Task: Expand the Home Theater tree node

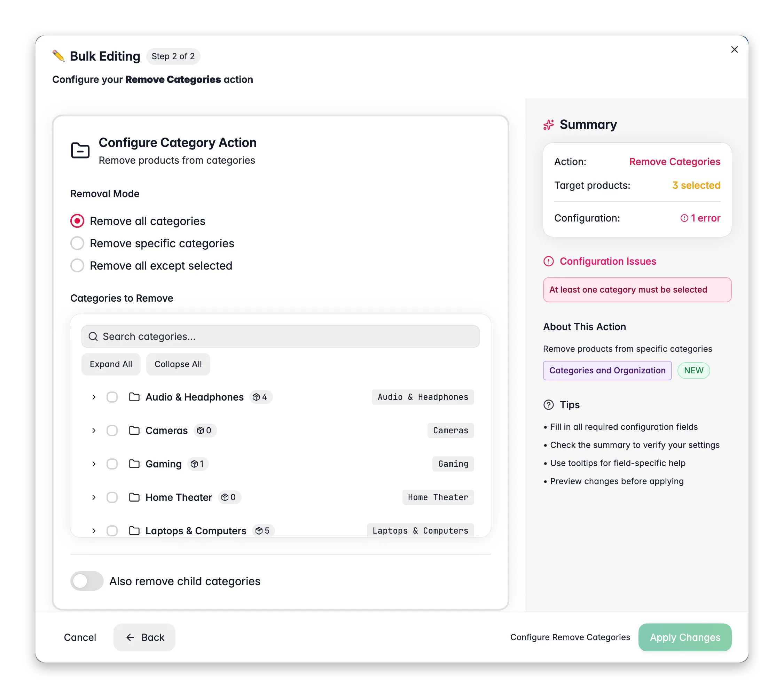Action: click(x=94, y=497)
